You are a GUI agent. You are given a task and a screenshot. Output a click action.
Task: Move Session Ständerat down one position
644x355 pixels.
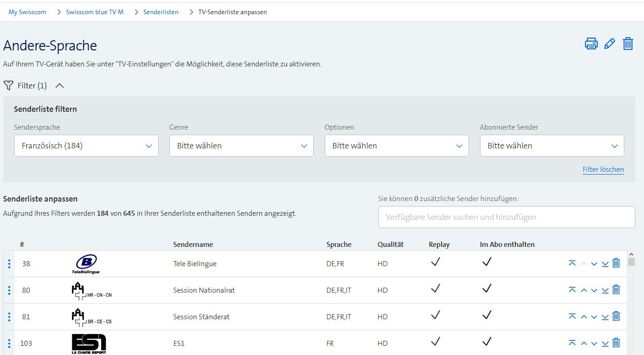point(594,317)
